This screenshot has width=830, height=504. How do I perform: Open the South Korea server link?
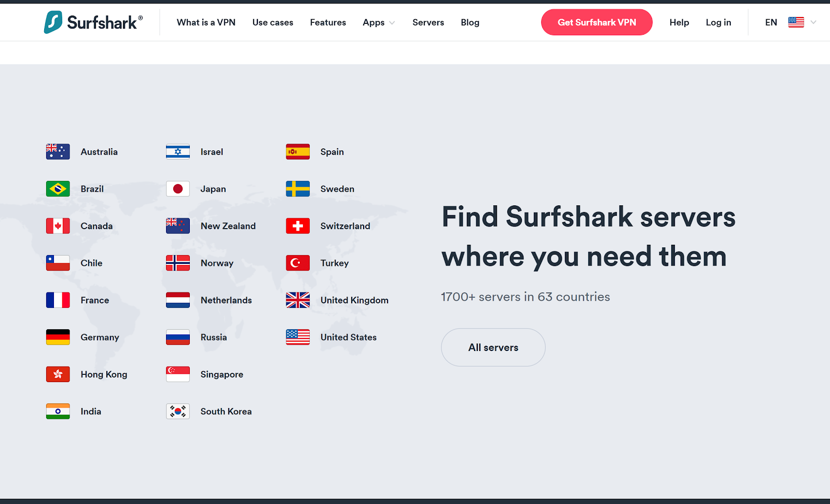pyautogui.click(x=226, y=411)
